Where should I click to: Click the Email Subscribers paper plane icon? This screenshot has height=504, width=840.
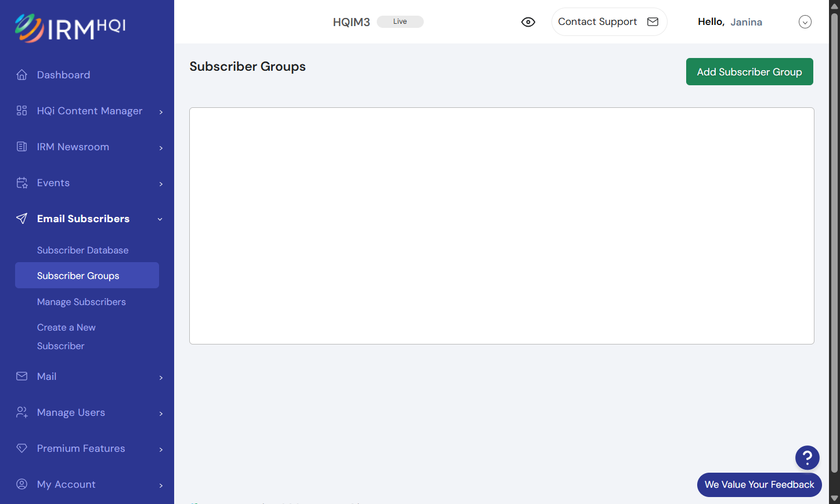[x=22, y=219]
